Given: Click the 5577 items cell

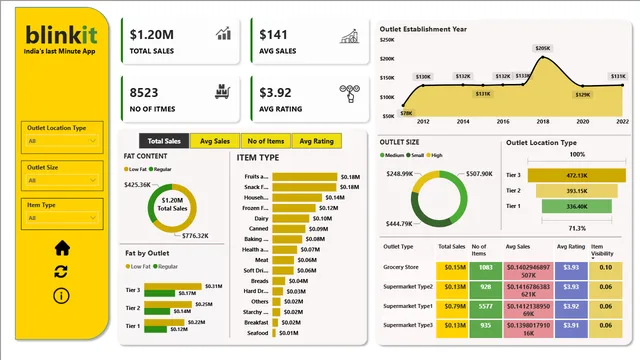Looking at the screenshot, I should (485, 310).
